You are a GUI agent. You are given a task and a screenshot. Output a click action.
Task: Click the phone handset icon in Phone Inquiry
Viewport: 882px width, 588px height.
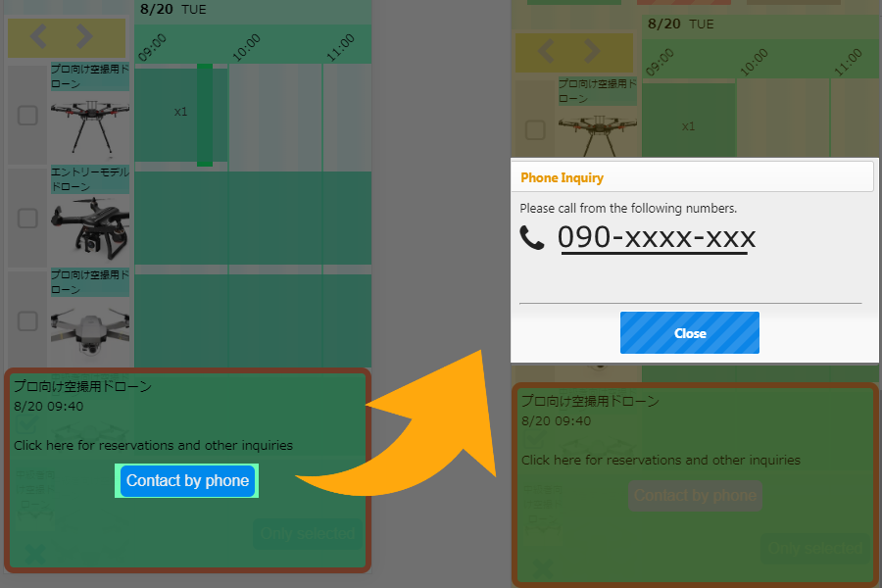(x=532, y=238)
